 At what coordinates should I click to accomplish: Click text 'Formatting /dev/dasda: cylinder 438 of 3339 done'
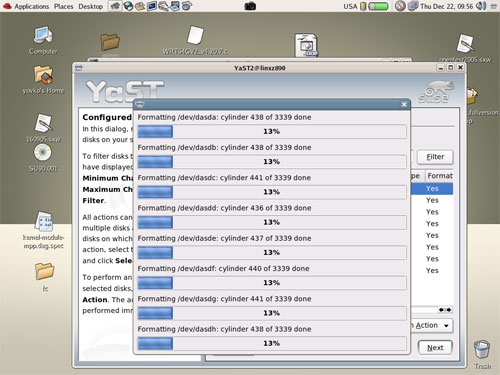[224, 117]
